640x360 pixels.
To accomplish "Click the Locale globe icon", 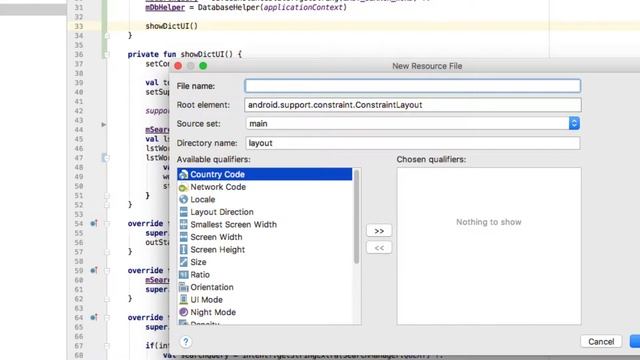I will point(183,200).
